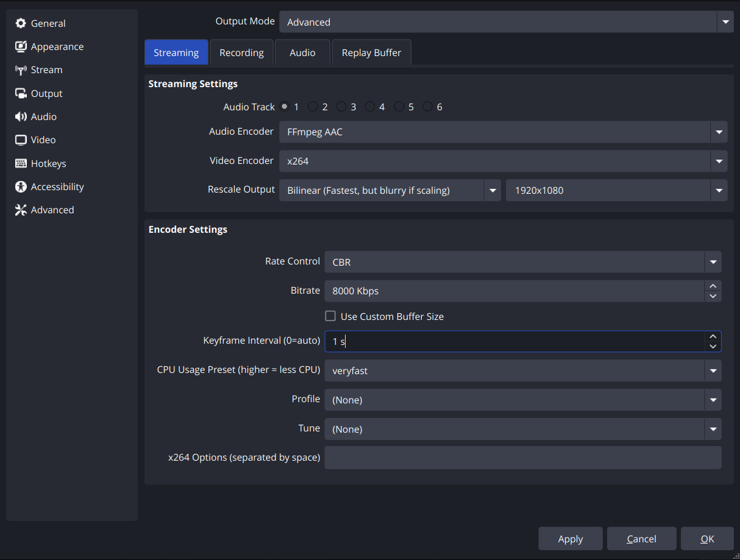740x560 pixels.
Task: Cancel out of the settings dialog
Action: (641, 539)
